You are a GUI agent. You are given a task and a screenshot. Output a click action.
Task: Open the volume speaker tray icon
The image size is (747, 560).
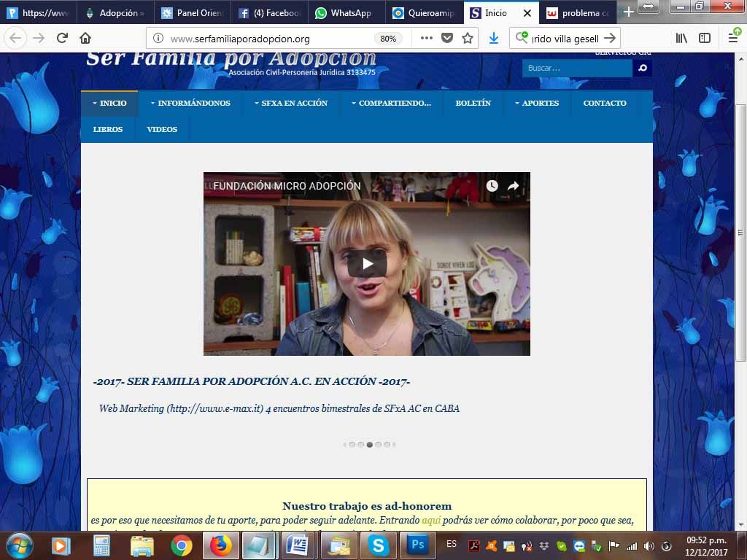[x=649, y=546]
